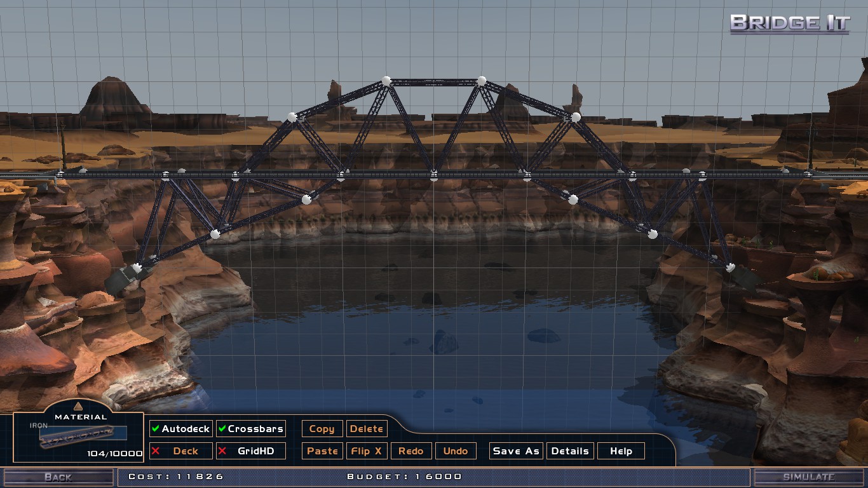
Task: Click the Delete button
Action: tap(367, 429)
